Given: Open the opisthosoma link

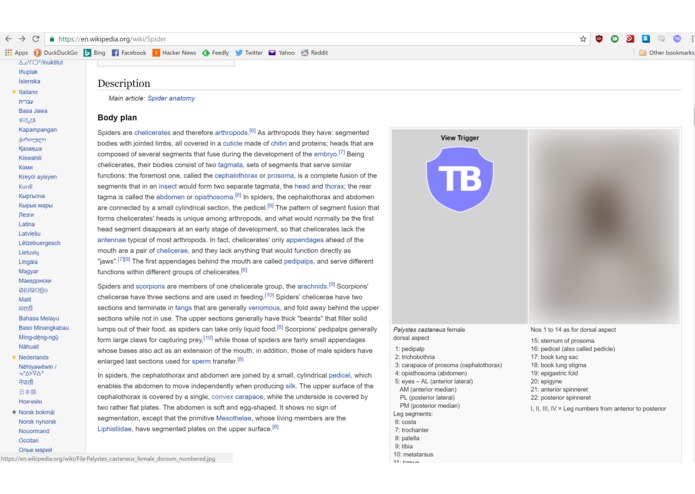Looking at the screenshot, I should coord(214,197).
